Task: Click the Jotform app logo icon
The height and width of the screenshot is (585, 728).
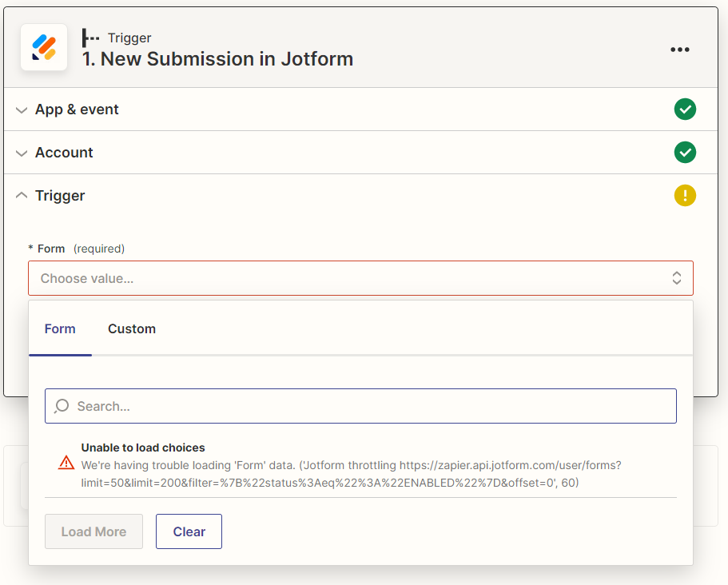Action: [44, 47]
